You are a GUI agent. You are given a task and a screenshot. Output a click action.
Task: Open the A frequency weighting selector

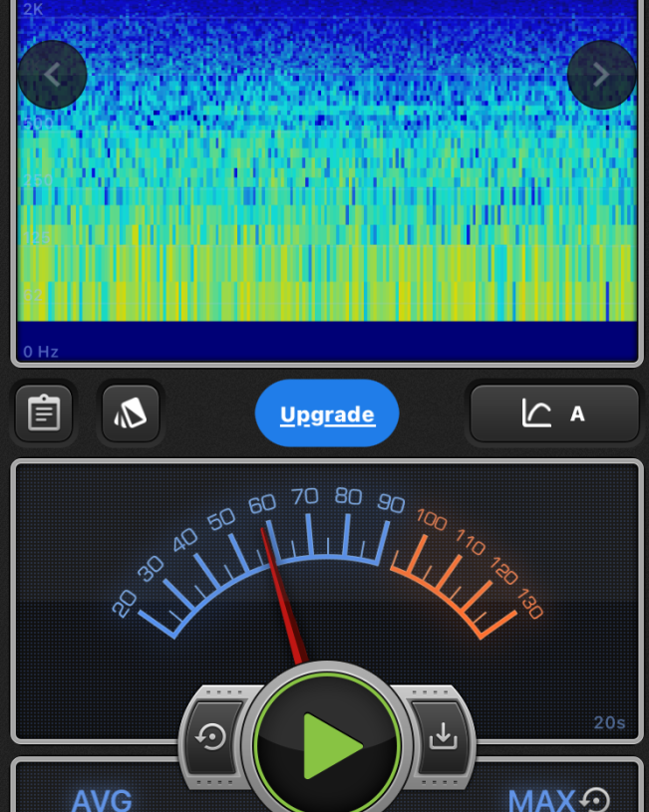coord(577,413)
